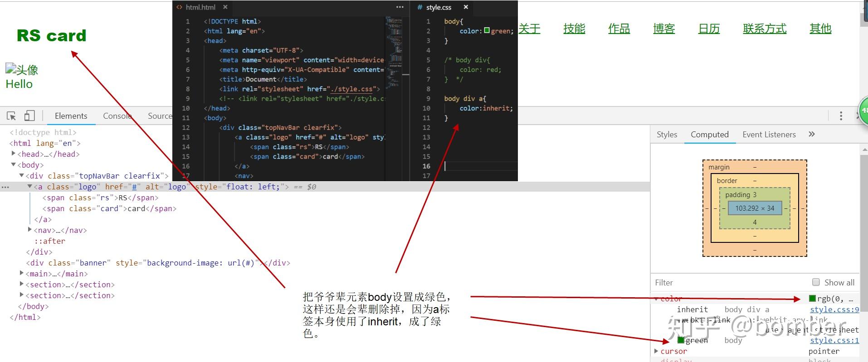Click the RS card logo link
This screenshot has width=868, height=362.
click(51, 35)
